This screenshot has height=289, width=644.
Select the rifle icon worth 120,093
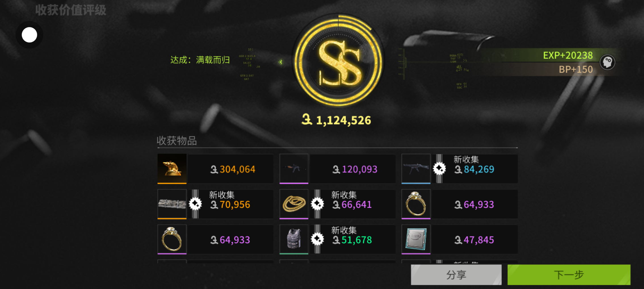click(294, 169)
